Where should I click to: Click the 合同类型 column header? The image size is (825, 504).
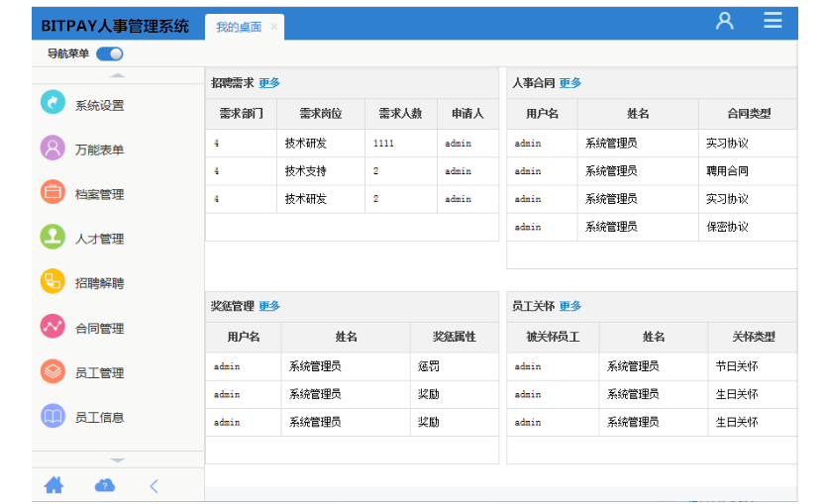coord(749,114)
